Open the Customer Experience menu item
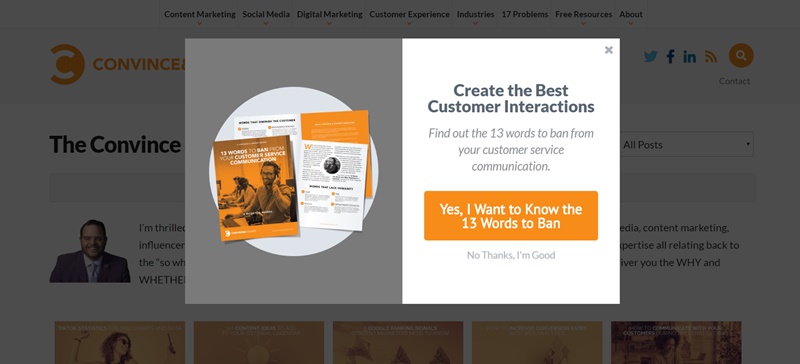Image resolution: width=800 pixels, height=364 pixels. 409,14
